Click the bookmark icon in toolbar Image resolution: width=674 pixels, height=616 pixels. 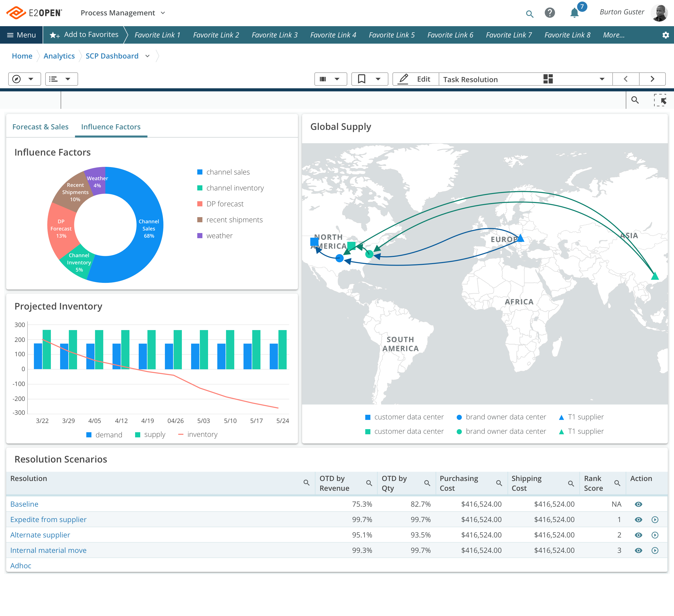[361, 79]
